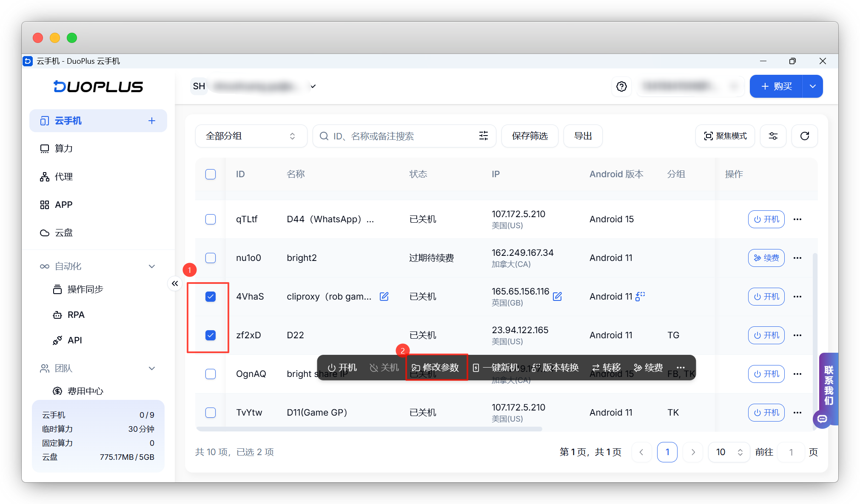Open more options for nu1o0 row
860x504 pixels.
click(x=797, y=258)
